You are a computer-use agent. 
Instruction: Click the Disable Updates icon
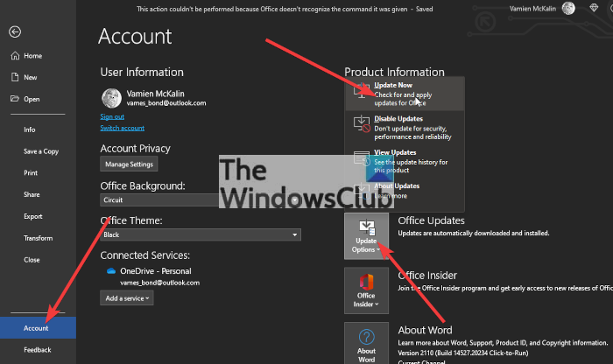coord(362,124)
